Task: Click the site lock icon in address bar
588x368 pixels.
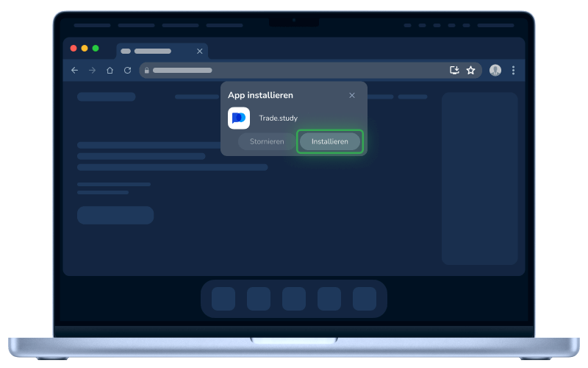Action: pos(147,71)
